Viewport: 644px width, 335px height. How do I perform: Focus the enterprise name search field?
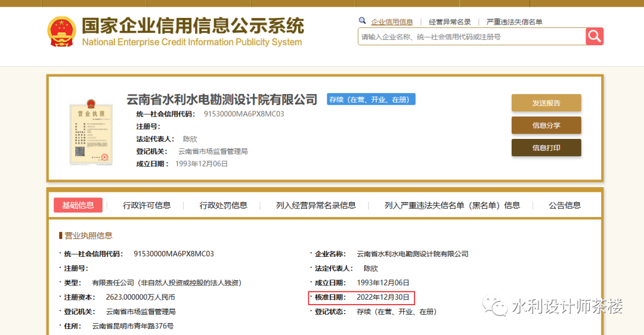click(472, 36)
